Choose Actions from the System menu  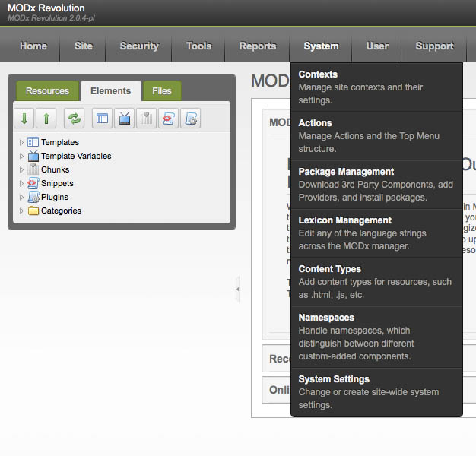tap(376, 136)
